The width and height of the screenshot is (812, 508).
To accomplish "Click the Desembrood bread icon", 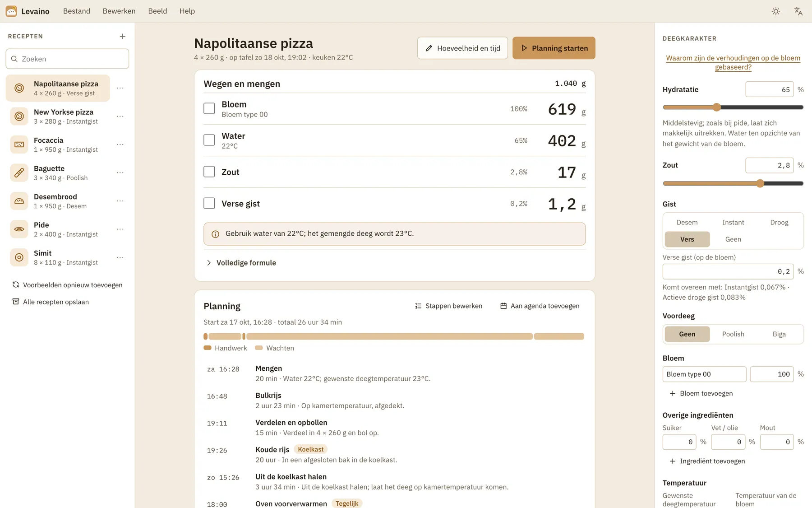I will point(19,201).
